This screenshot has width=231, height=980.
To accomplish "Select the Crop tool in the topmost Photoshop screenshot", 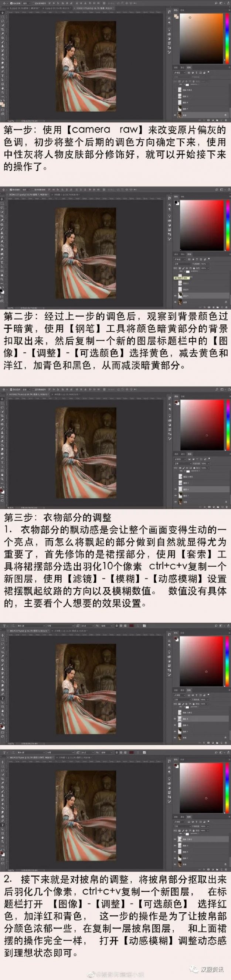I will 3,29.
